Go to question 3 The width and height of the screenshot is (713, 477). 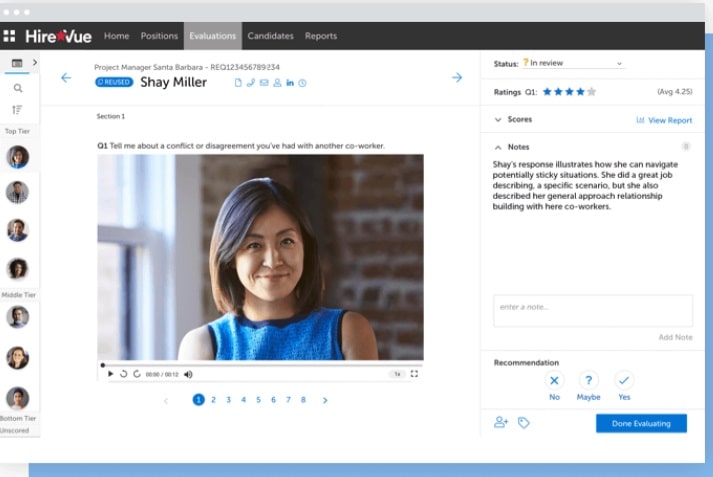pyautogui.click(x=229, y=400)
